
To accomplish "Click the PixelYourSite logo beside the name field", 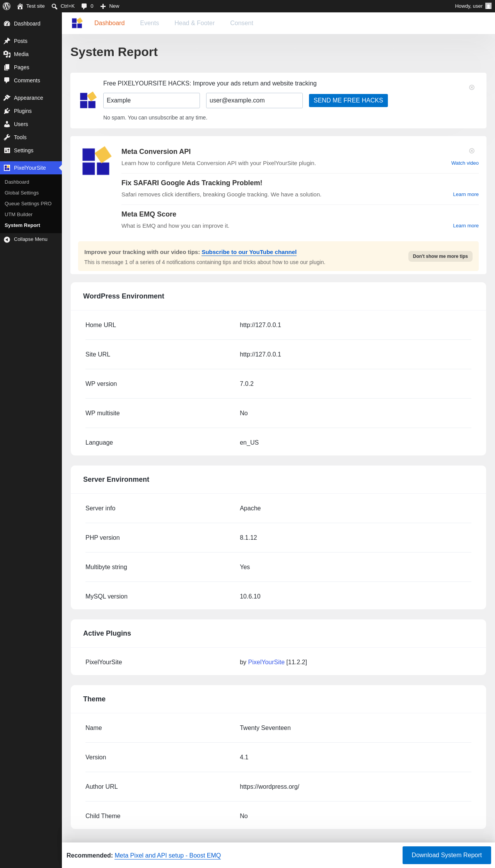I will tap(88, 100).
